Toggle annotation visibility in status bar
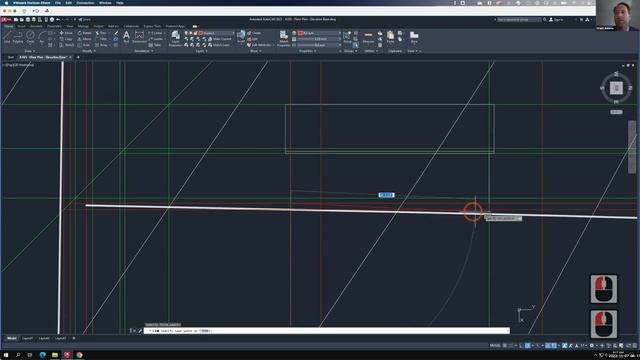This screenshot has width=640, height=360. point(565,345)
